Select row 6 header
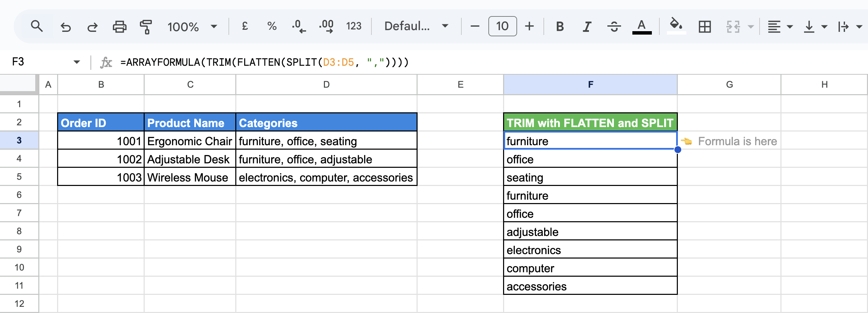868x313 pixels. [19, 195]
